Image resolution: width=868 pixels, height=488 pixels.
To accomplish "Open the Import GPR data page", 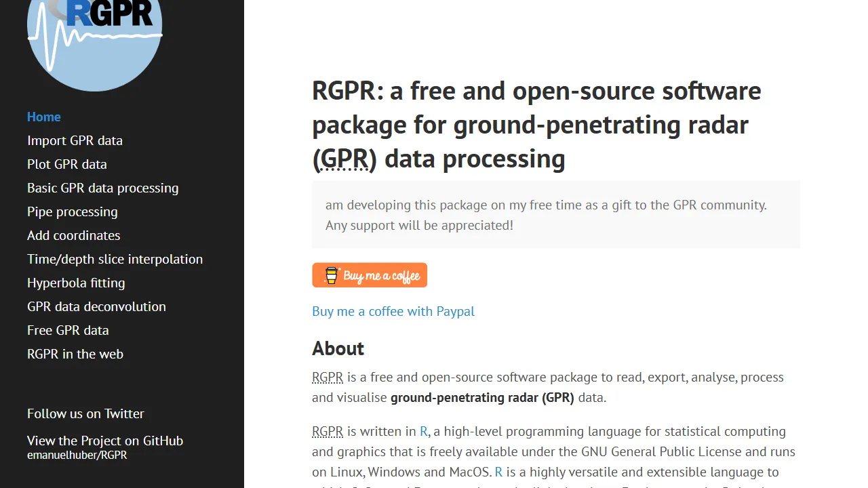I will coord(75,140).
